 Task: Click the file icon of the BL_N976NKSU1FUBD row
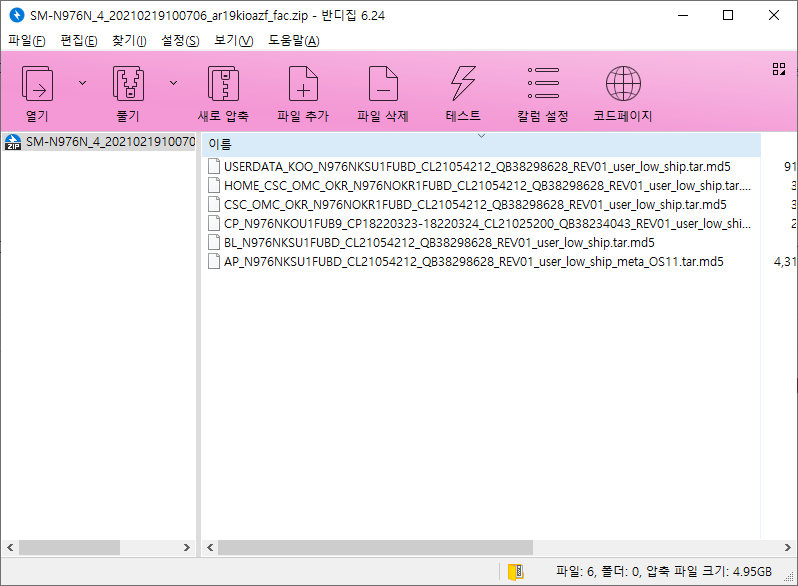click(x=214, y=243)
